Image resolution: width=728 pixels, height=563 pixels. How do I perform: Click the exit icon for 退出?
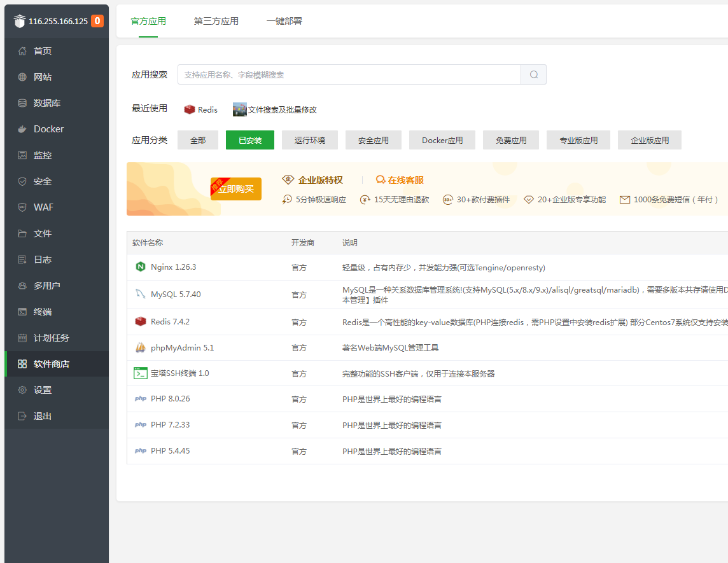click(22, 416)
